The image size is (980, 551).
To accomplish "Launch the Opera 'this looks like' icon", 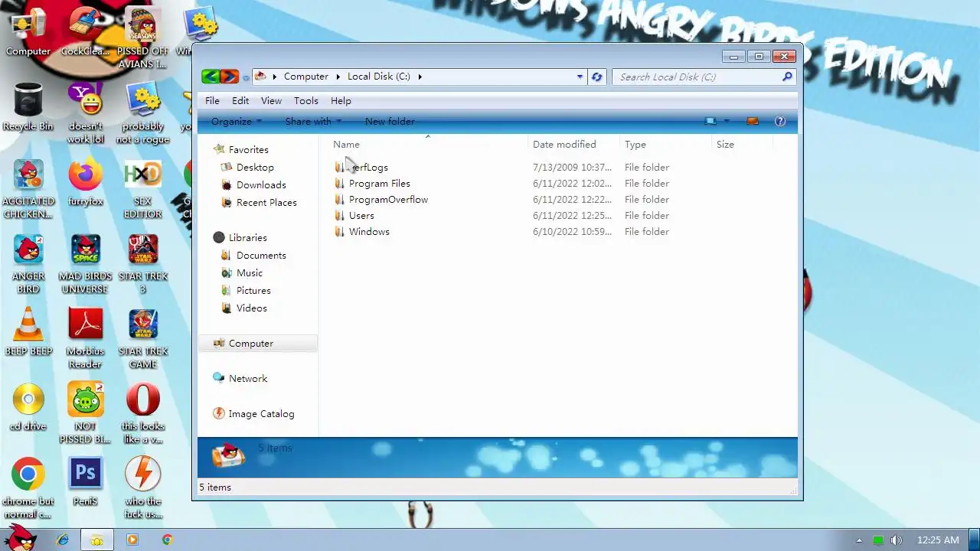I will coord(142,412).
